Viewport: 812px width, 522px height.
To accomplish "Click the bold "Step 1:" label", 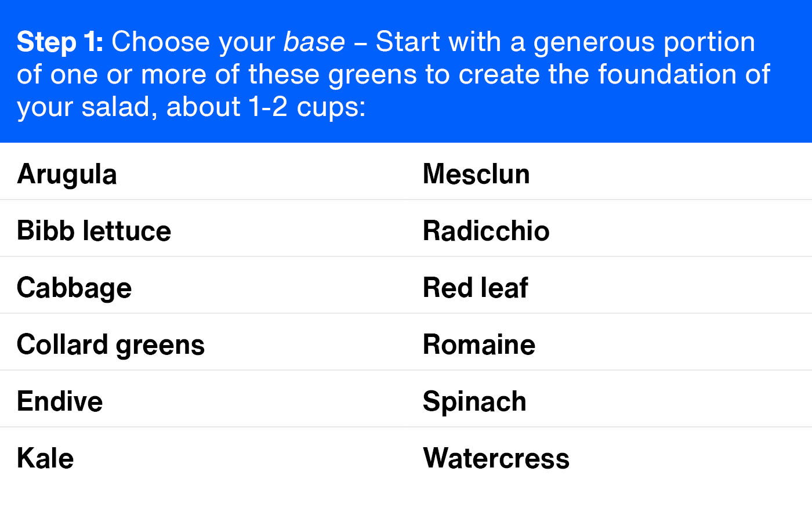I will coord(60,42).
